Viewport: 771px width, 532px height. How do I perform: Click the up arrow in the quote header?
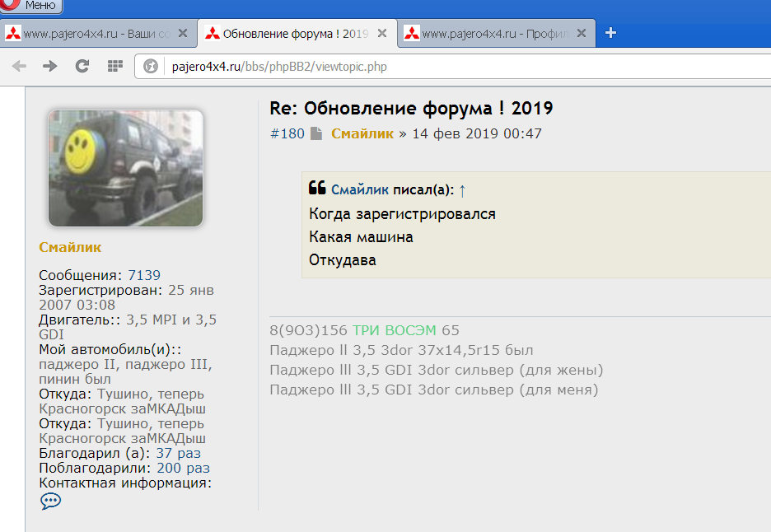(462, 190)
